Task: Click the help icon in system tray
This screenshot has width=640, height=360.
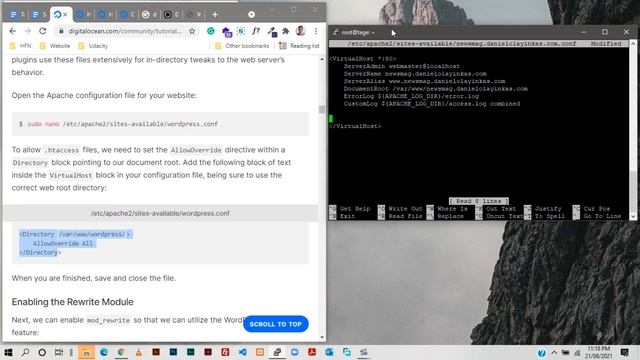Action: pos(542,353)
